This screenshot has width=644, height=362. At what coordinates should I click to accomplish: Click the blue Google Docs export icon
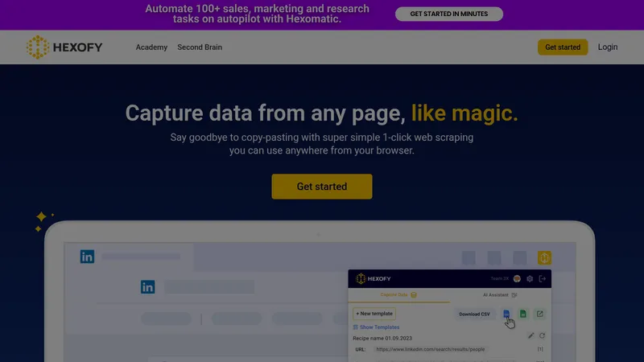506,314
